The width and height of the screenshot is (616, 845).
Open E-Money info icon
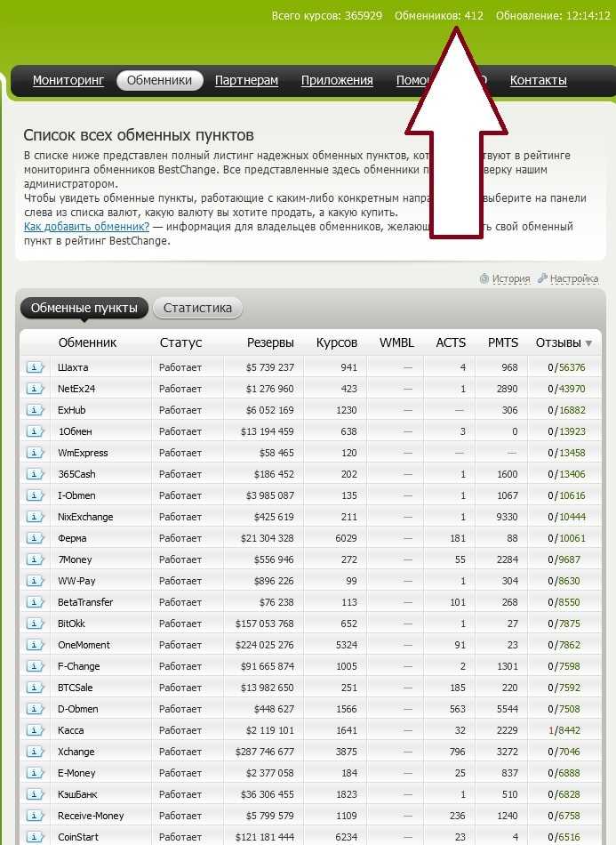[35, 773]
